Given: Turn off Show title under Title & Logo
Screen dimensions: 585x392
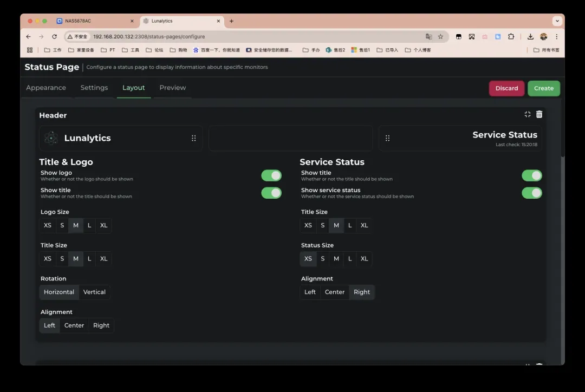Looking at the screenshot, I should coord(271,193).
